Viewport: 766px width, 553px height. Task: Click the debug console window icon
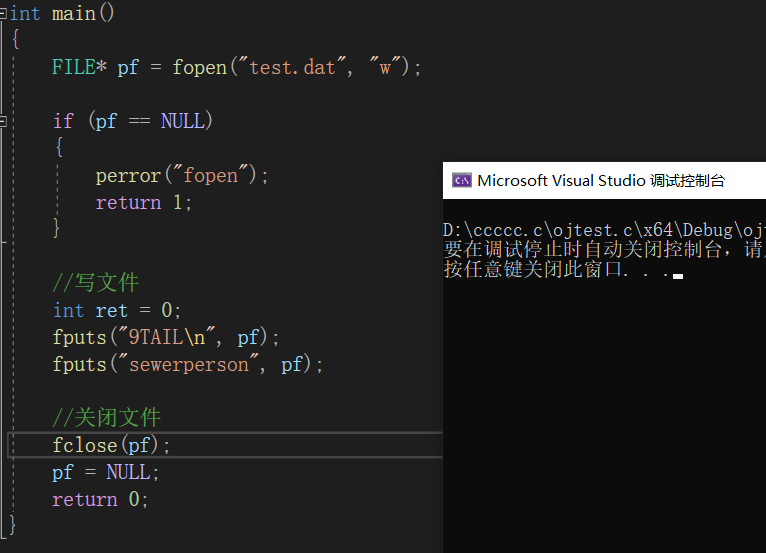(461, 181)
